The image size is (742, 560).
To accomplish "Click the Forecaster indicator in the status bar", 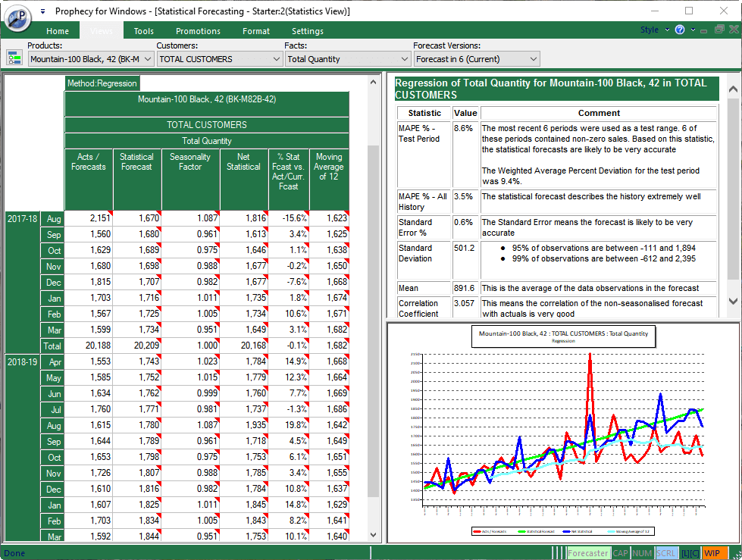I will (x=589, y=553).
